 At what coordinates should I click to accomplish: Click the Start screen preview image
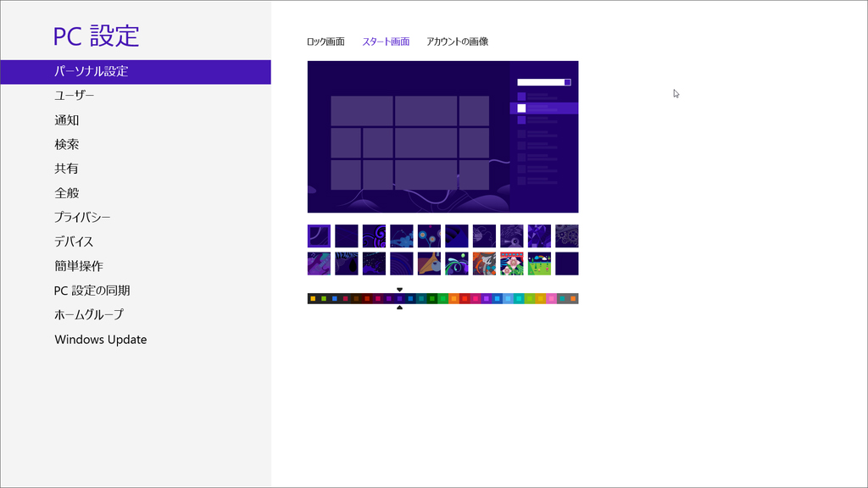pos(441,136)
